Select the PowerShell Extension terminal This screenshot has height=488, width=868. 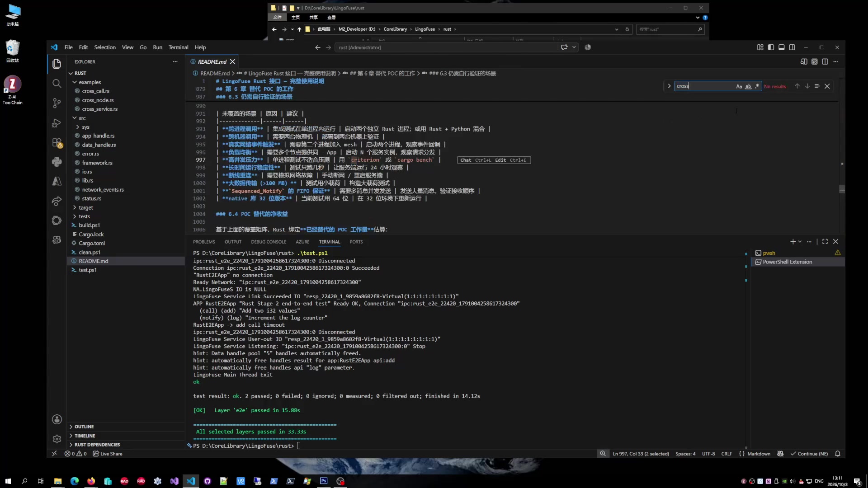798,262
